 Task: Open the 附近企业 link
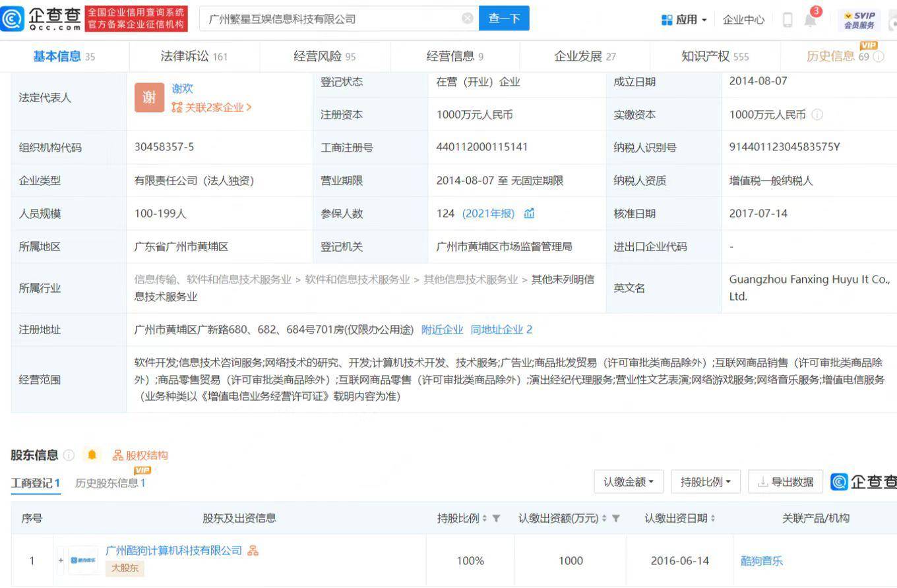(442, 330)
